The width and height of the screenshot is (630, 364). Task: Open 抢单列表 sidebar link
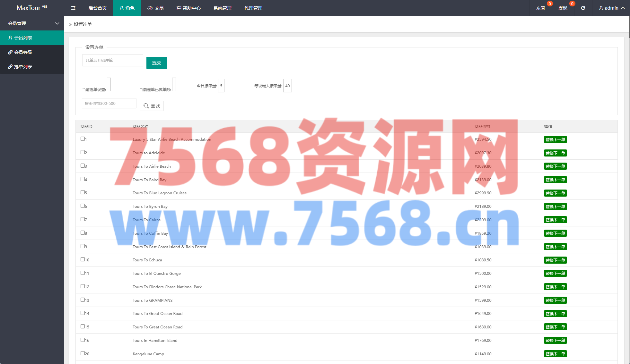[x=23, y=67]
